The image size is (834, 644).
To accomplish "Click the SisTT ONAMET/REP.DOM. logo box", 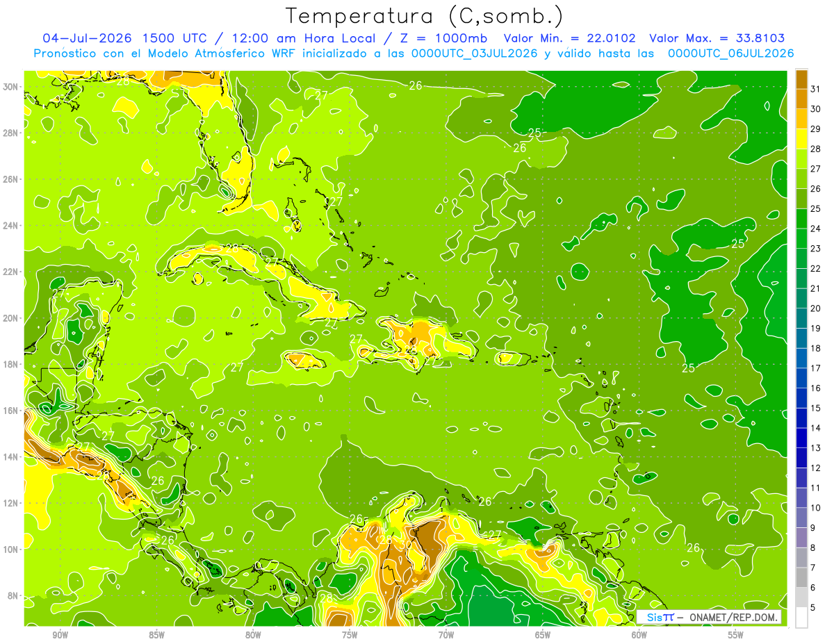I will coord(709,617).
